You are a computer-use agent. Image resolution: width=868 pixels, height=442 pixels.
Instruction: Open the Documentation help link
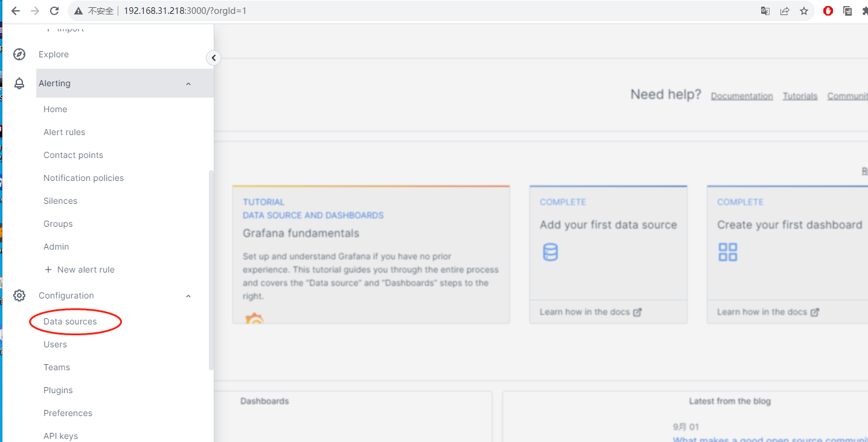pyautogui.click(x=741, y=96)
